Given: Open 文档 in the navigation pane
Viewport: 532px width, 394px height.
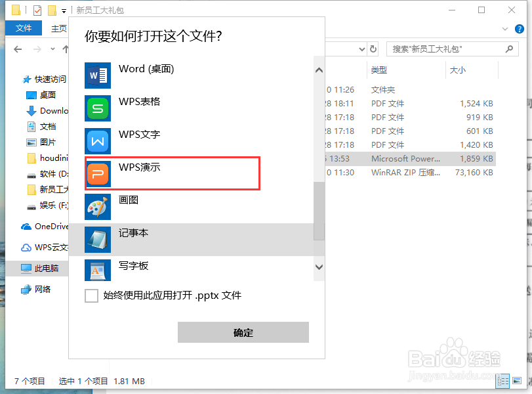Looking at the screenshot, I should click(41, 126).
